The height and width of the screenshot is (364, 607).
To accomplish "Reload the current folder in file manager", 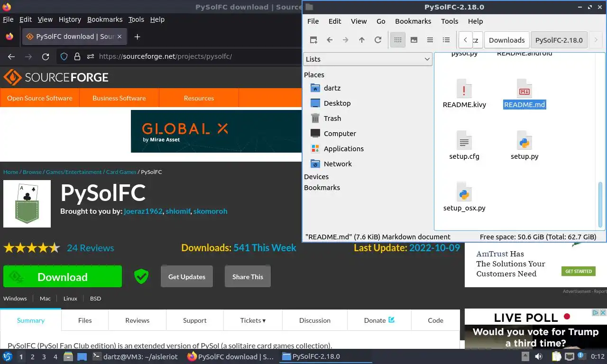I will 378,40.
